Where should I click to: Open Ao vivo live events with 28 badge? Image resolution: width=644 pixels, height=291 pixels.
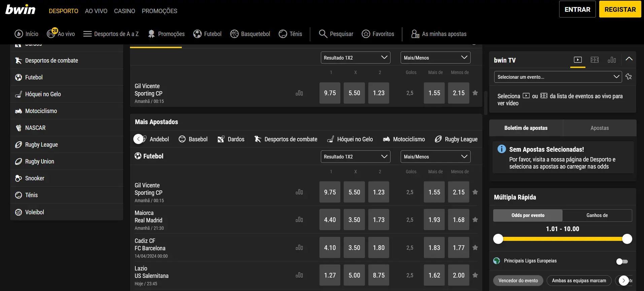pyautogui.click(x=61, y=34)
